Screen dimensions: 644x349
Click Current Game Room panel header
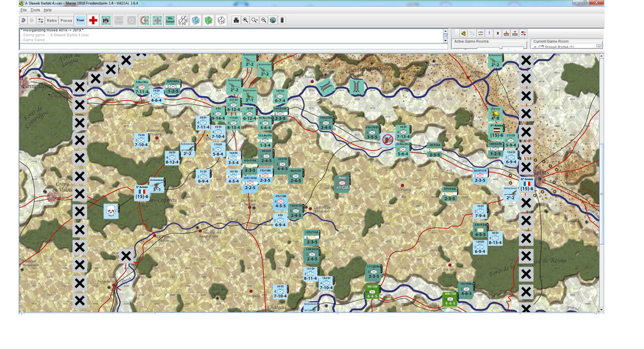[x=551, y=41]
